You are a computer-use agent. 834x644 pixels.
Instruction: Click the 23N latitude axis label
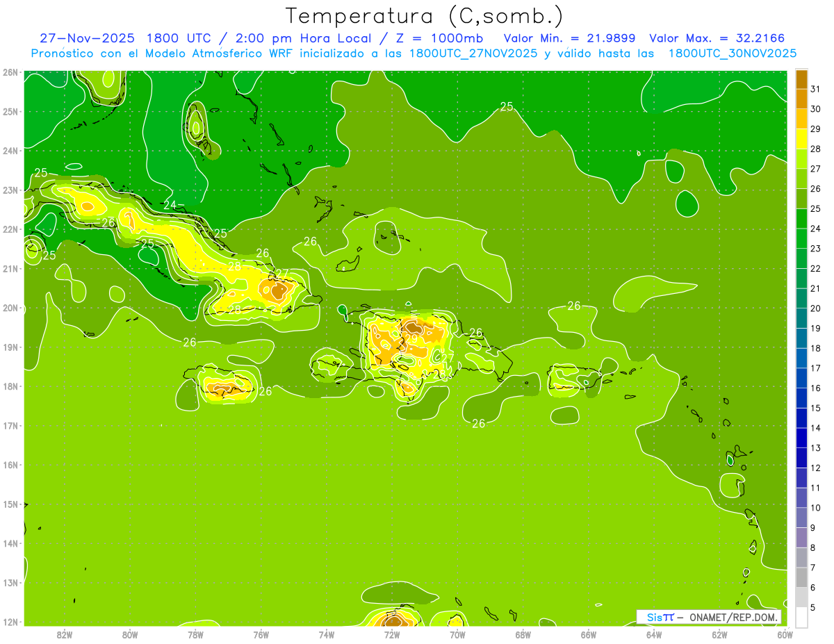10,190
